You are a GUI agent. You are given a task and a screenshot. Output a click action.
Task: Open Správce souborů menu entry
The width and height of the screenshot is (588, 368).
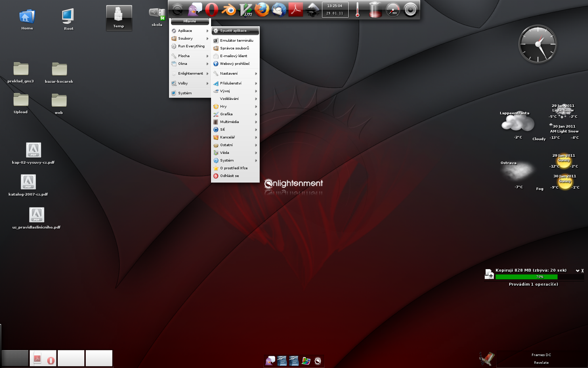pyautogui.click(x=235, y=48)
